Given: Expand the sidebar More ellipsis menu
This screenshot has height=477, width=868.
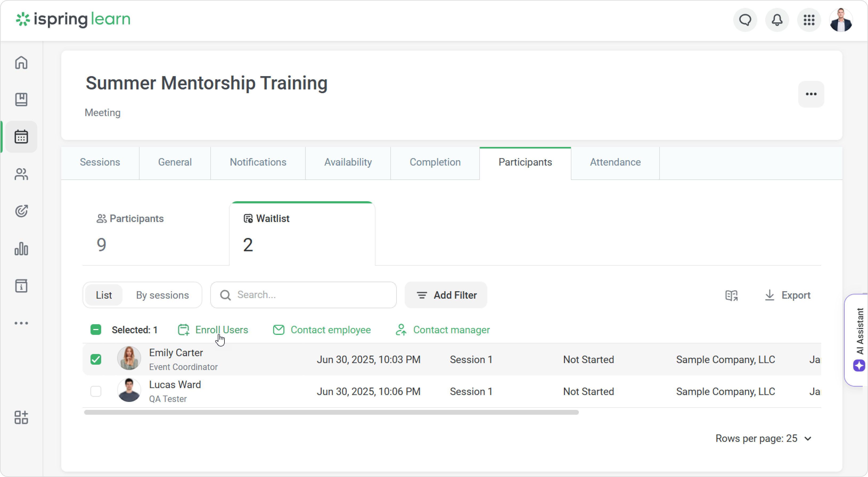Looking at the screenshot, I should coord(21,323).
